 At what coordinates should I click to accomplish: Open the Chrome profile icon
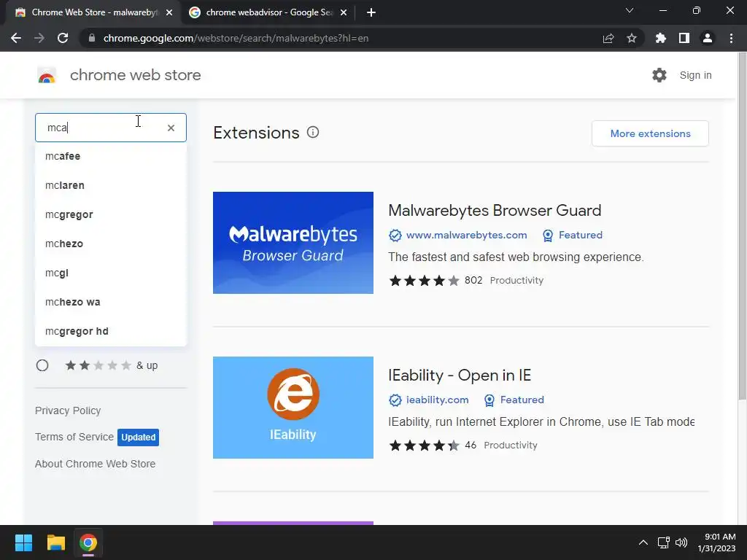click(x=708, y=38)
